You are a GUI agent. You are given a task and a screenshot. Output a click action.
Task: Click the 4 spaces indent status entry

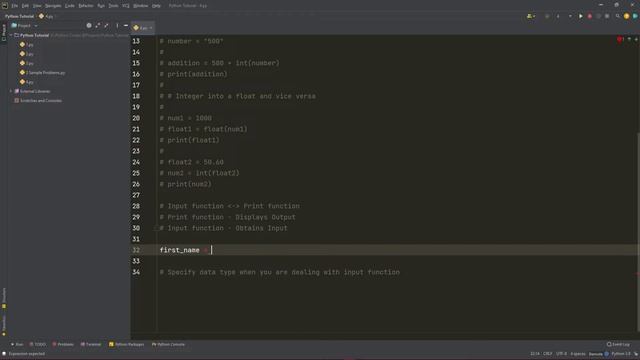578,354
